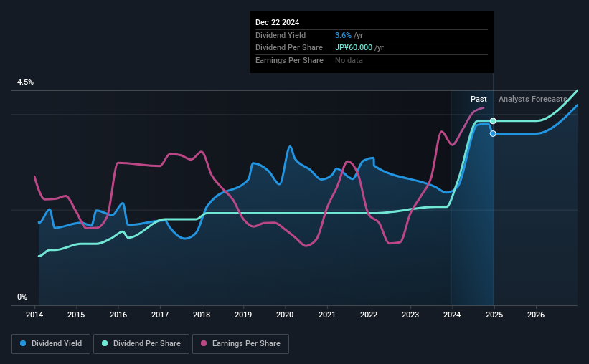Click the 2018 x-axis year label
Image resolution: width=589 pixels, height=364 pixels.
click(x=202, y=315)
